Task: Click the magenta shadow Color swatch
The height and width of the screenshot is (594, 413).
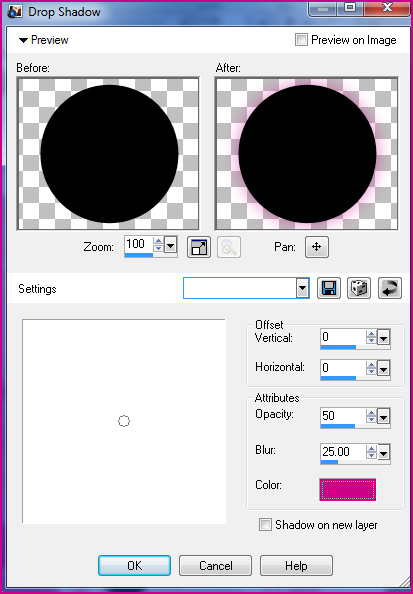Action: coord(347,489)
